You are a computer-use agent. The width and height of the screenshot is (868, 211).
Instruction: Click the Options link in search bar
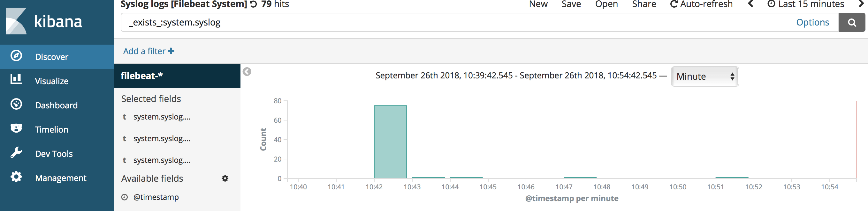click(812, 22)
